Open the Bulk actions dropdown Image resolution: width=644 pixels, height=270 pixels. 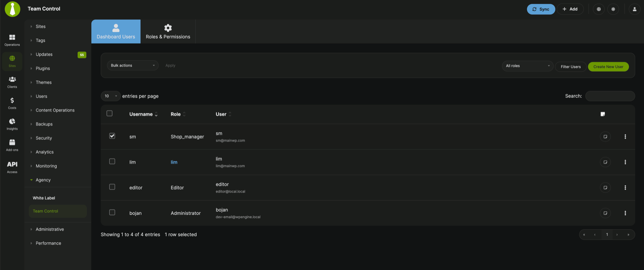click(x=132, y=65)
